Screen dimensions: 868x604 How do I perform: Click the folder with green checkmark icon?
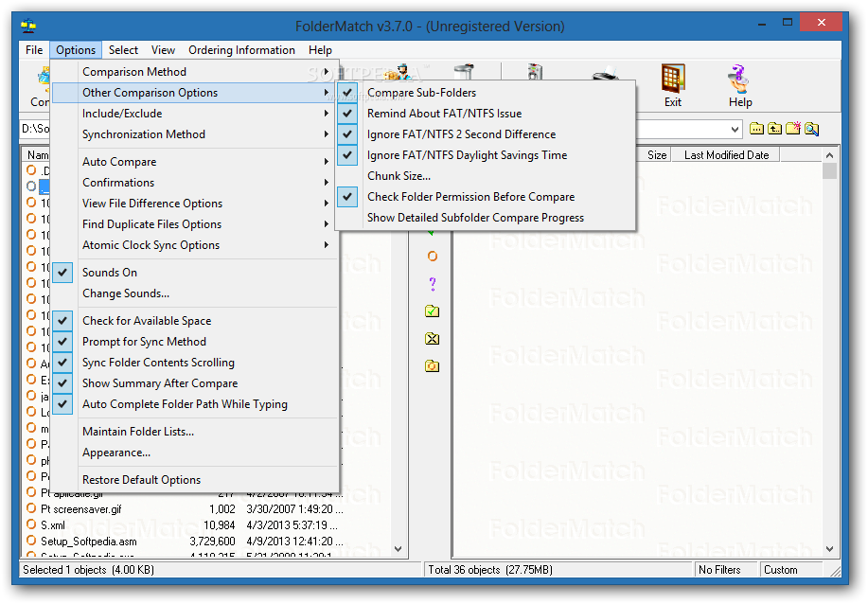point(433,311)
